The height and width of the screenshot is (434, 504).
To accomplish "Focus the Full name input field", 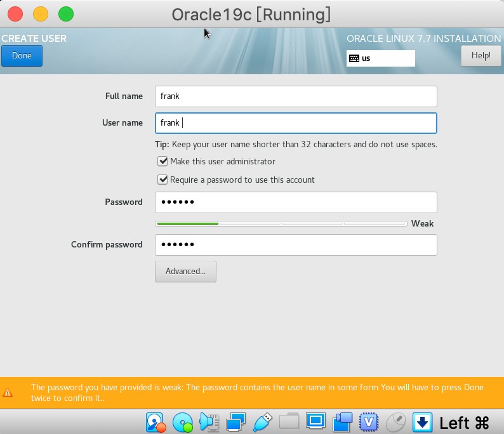I will pos(296,96).
